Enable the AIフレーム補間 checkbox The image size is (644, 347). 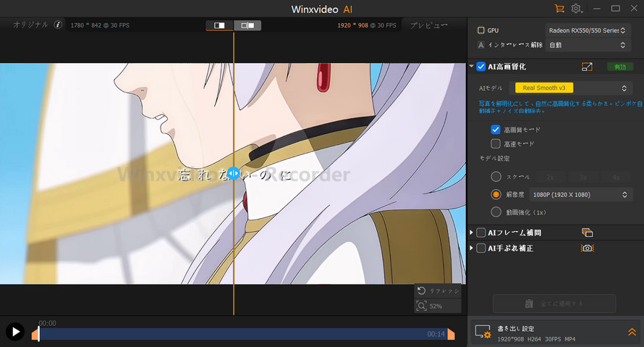point(481,233)
